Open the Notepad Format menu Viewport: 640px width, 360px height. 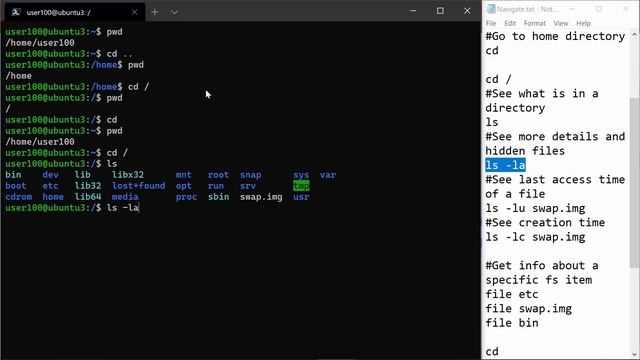pyautogui.click(x=534, y=23)
